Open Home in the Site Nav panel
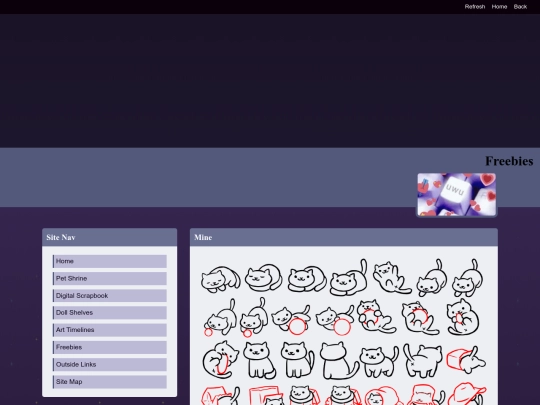This screenshot has height=405, width=540. 110,261
